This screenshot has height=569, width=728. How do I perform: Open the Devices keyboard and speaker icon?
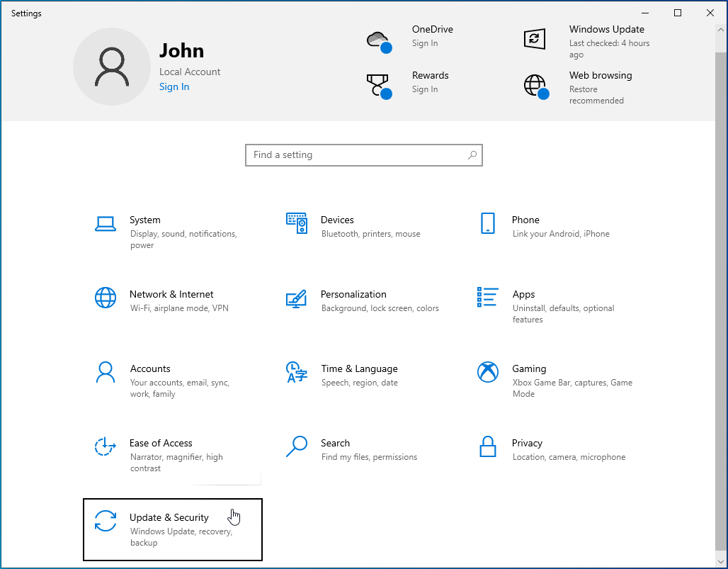click(x=297, y=224)
